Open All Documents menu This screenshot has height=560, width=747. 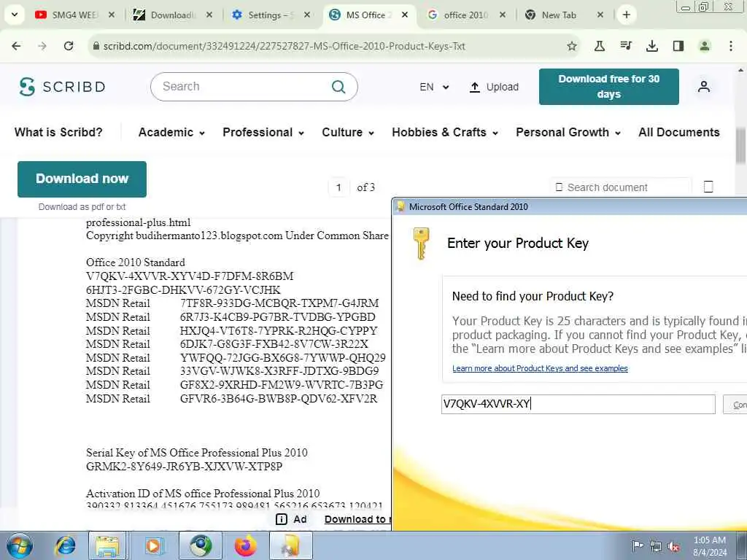(679, 132)
